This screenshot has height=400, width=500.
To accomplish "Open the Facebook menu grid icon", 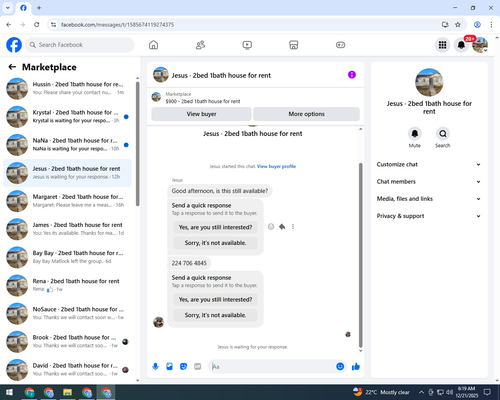I will 442,45.
